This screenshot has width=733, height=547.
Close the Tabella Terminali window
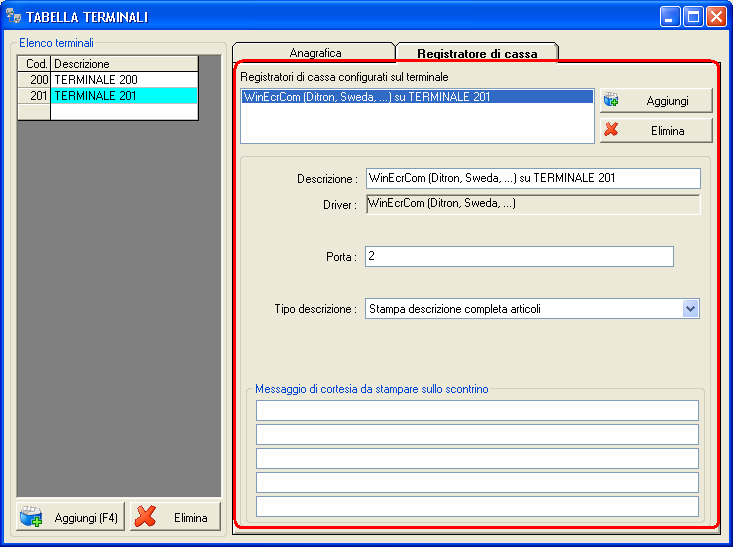[x=716, y=17]
